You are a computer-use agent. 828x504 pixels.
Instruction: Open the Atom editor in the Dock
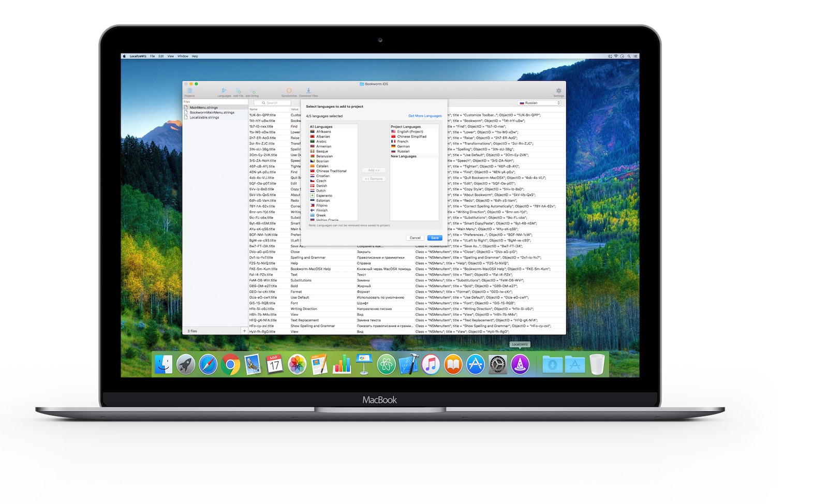click(386, 365)
